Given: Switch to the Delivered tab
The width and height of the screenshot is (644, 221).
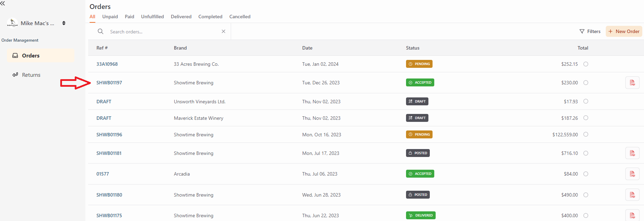Looking at the screenshot, I should point(181,17).
